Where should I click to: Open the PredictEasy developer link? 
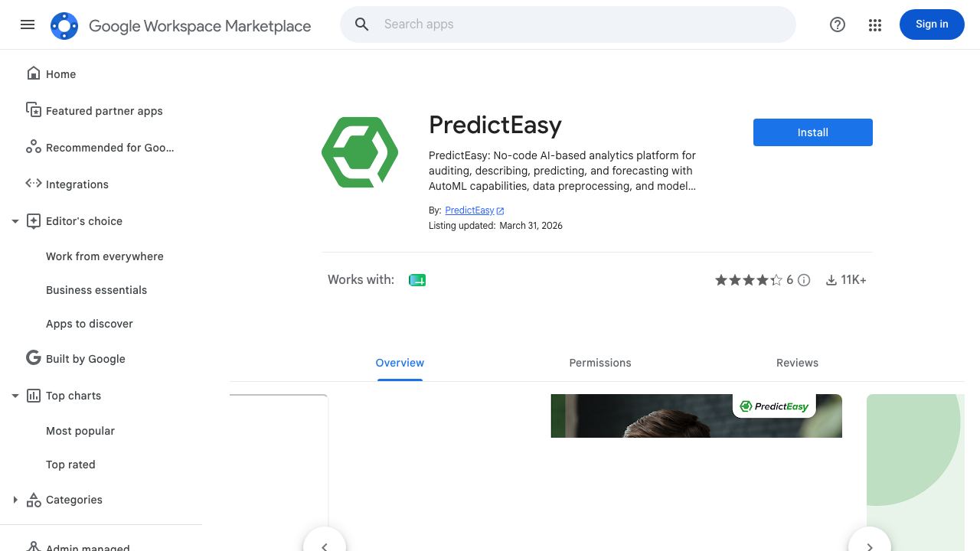[x=469, y=210]
